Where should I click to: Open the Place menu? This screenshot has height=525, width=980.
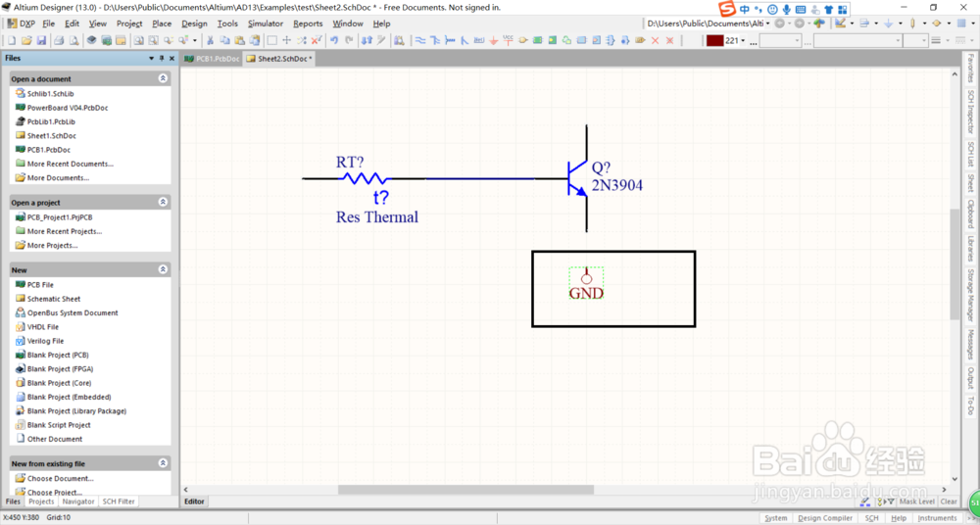click(x=162, y=24)
